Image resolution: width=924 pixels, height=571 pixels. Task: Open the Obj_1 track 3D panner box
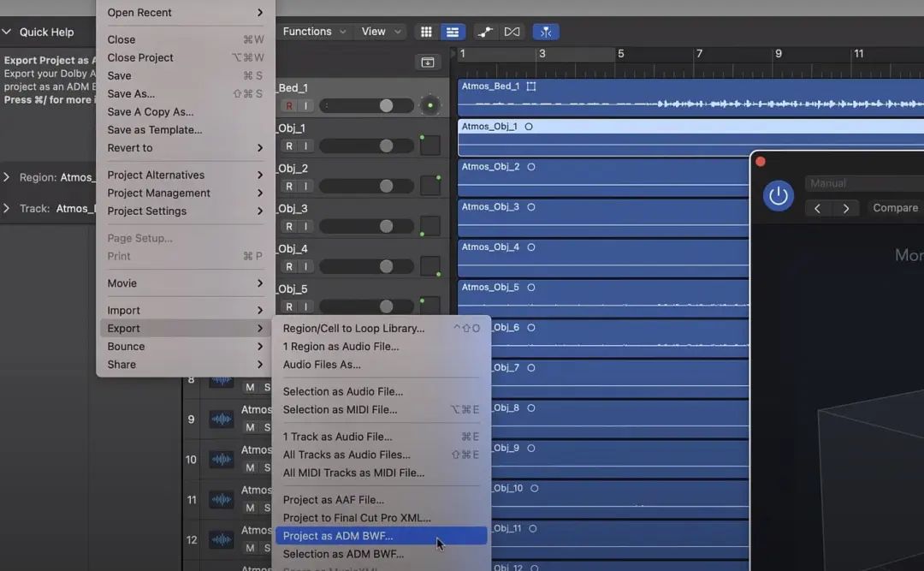pyautogui.click(x=430, y=146)
